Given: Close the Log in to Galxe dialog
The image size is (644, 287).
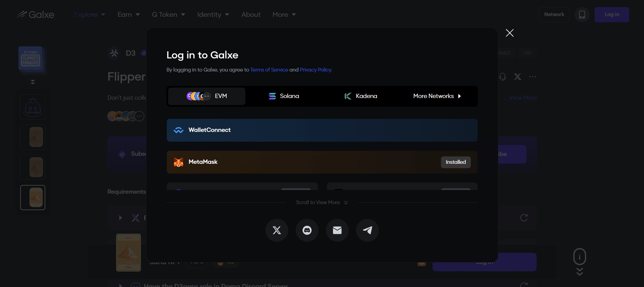Looking at the screenshot, I should pos(509,33).
